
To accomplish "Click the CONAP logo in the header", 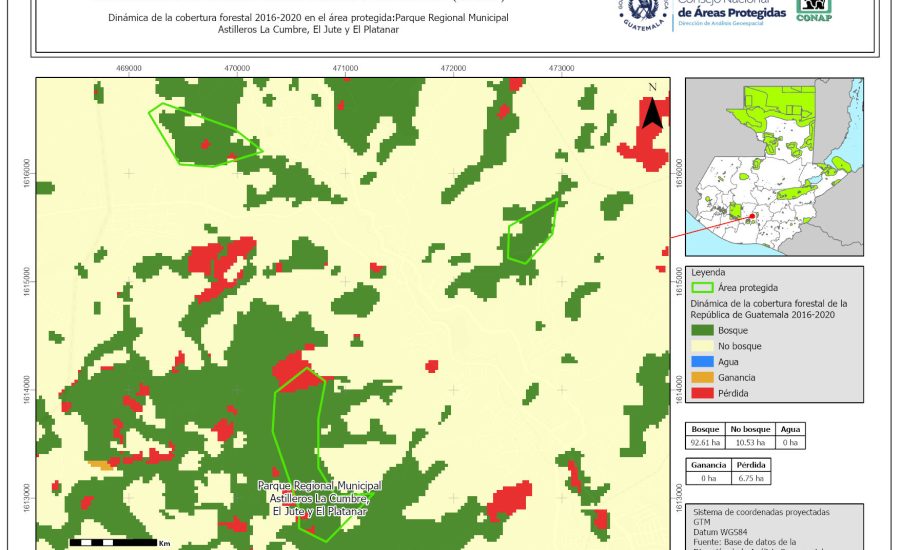I will (814, 10).
